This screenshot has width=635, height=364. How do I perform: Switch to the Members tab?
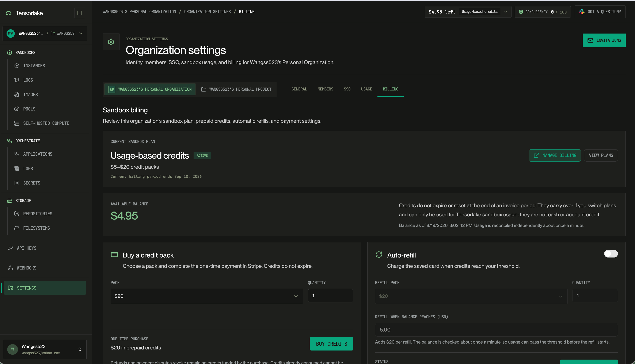click(325, 89)
